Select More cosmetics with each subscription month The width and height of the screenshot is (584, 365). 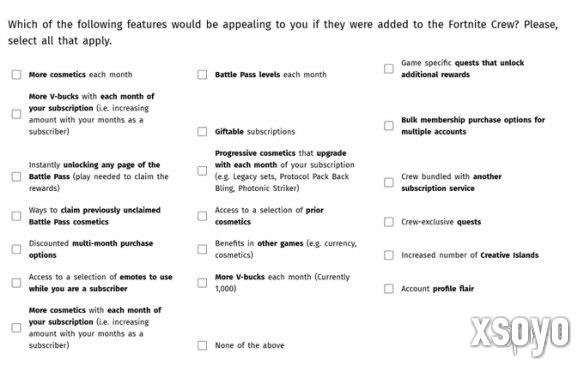click(x=16, y=328)
